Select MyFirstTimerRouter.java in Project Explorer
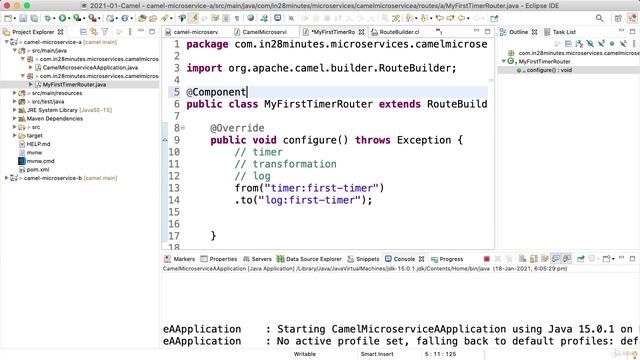The height and width of the screenshot is (360, 640). click(74, 84)
